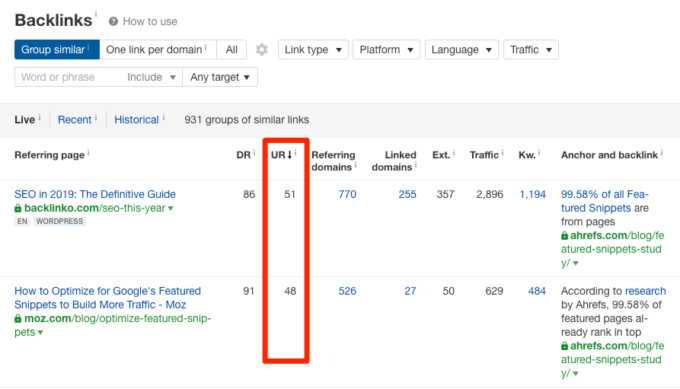Click the 770 referring domains link
The image size is (680, 389).
(347, 194)
